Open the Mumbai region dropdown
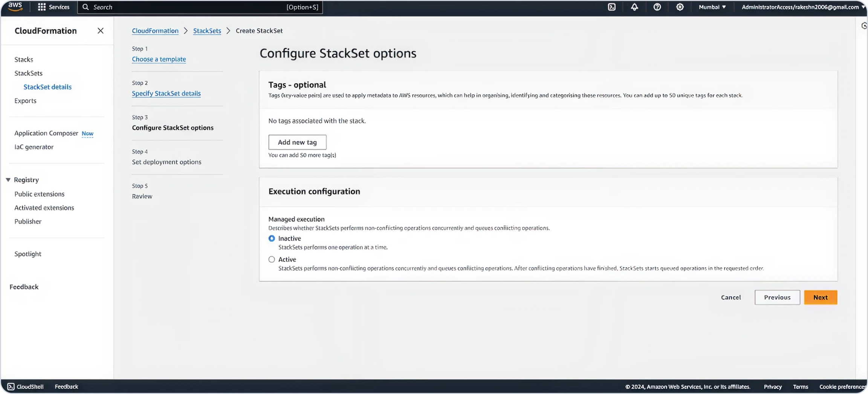868x394 pixels. (x=712, y=7)
